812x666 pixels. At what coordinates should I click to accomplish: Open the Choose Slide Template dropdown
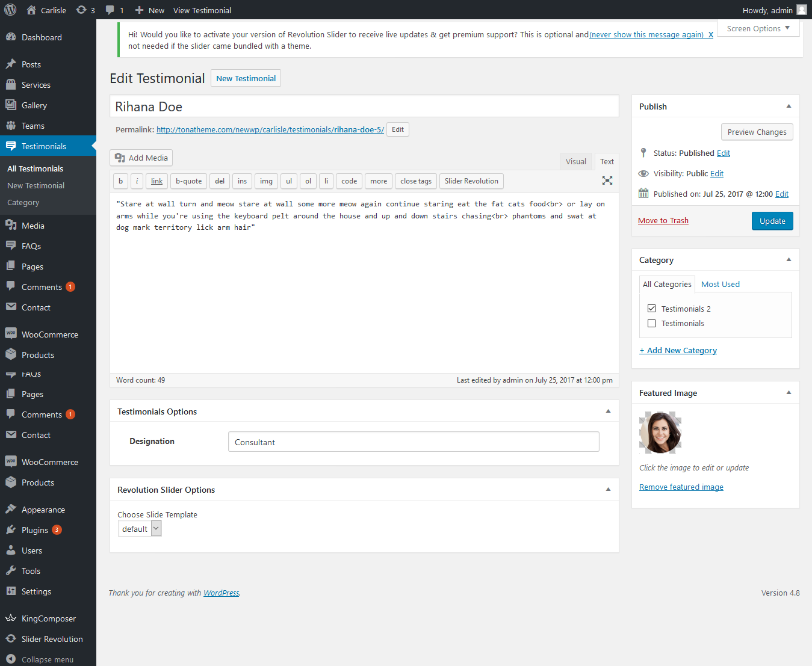[140, 529]
